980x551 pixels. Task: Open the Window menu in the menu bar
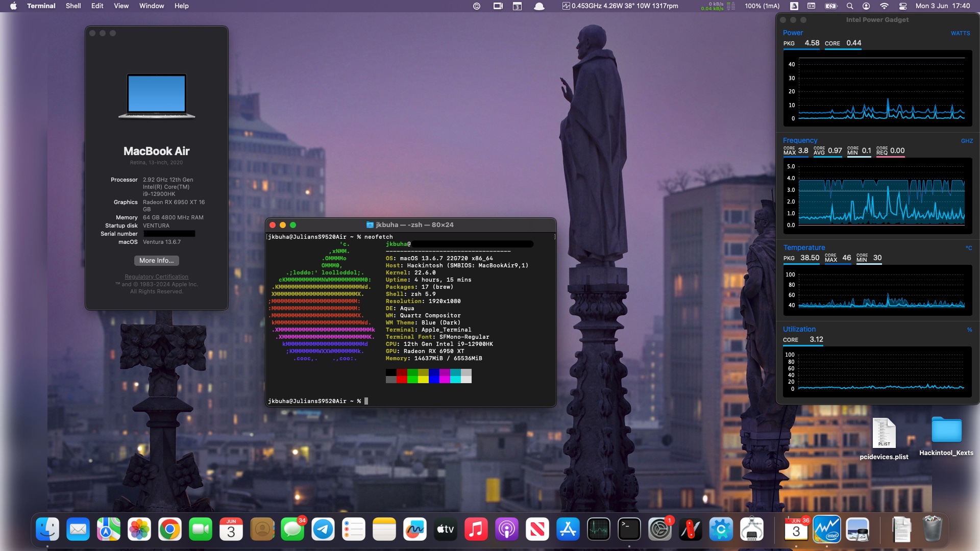[152, 6]
